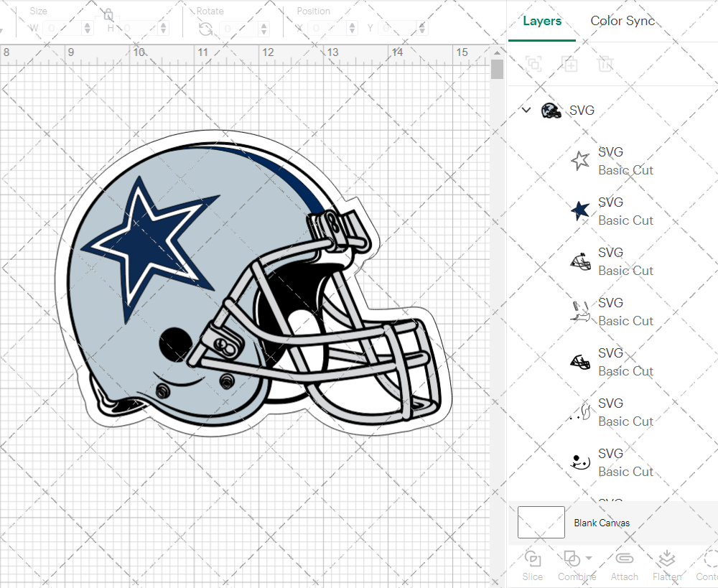Select the white star outline layer
This screenshot has width=718, height=588.
(612, 161)
